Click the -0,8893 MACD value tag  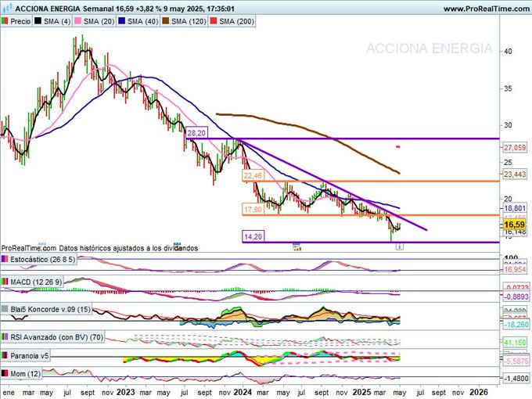click(x=516, y=297)
